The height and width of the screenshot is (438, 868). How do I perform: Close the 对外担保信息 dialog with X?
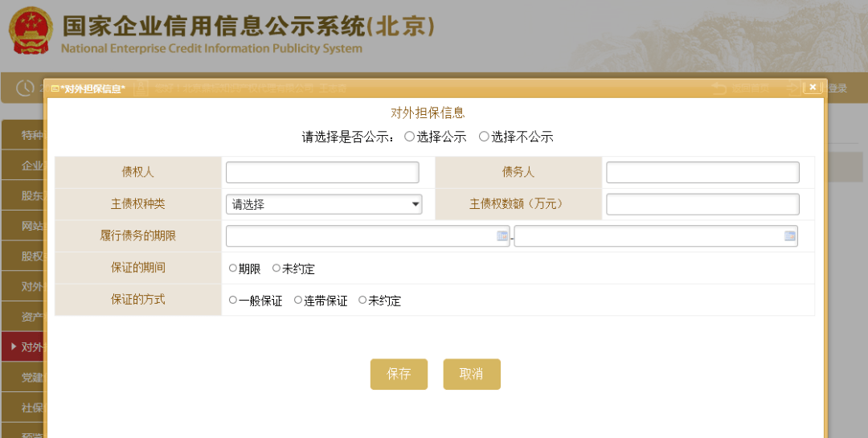pos(813,87)
